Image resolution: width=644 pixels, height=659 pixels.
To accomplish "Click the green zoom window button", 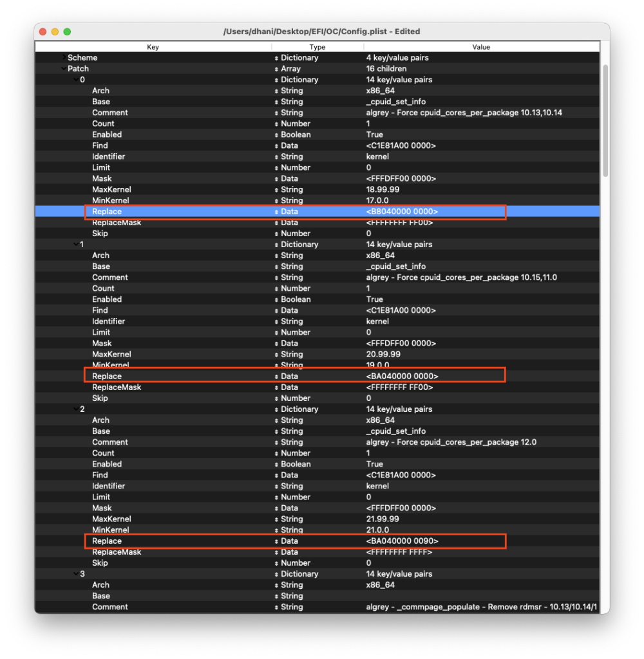I will click(x=68, y=32).
